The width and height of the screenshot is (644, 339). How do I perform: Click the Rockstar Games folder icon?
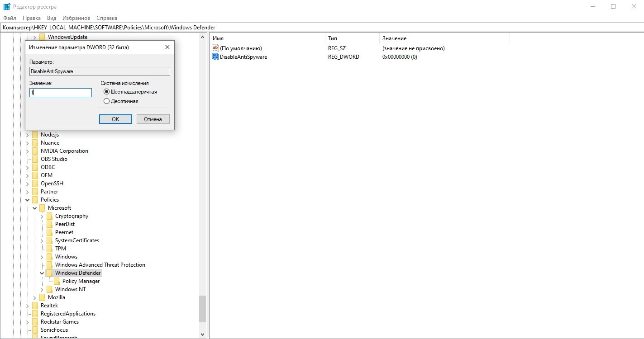pos(35,322)
